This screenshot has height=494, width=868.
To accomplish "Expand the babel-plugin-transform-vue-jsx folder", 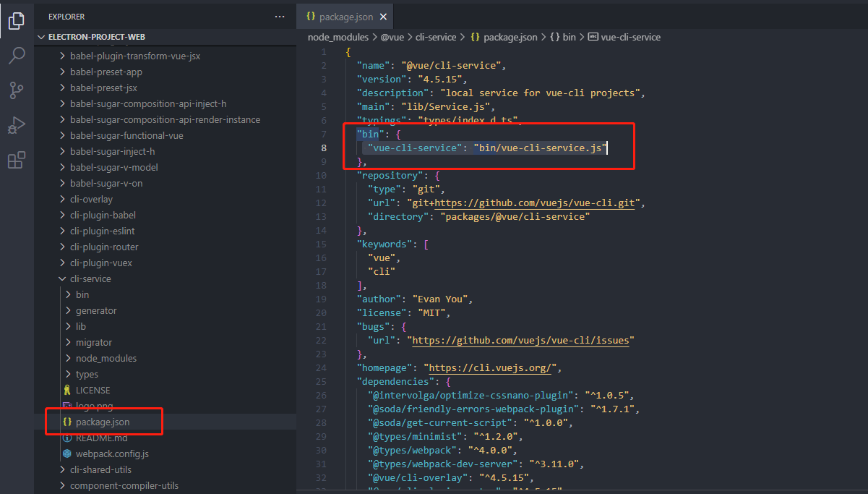I will coord(135,56).
